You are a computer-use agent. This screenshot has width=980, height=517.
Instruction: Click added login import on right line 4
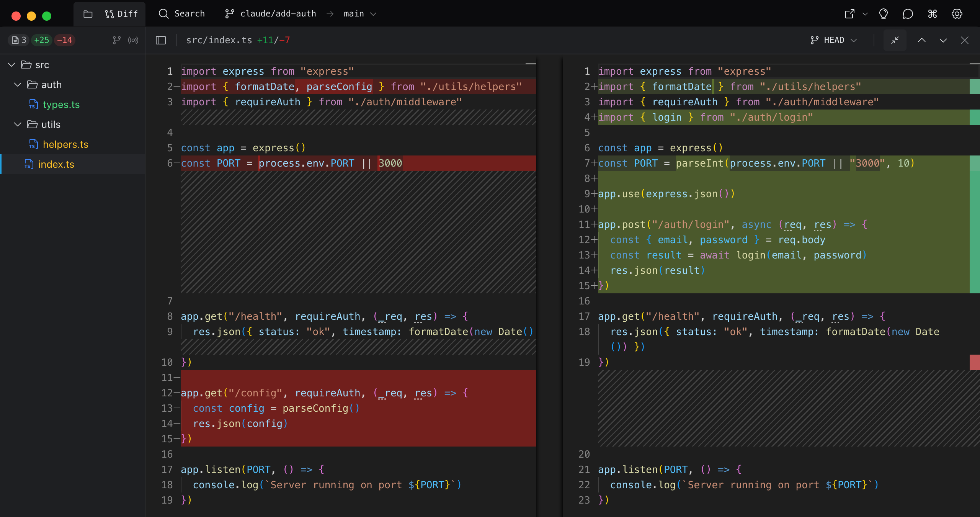783,117
